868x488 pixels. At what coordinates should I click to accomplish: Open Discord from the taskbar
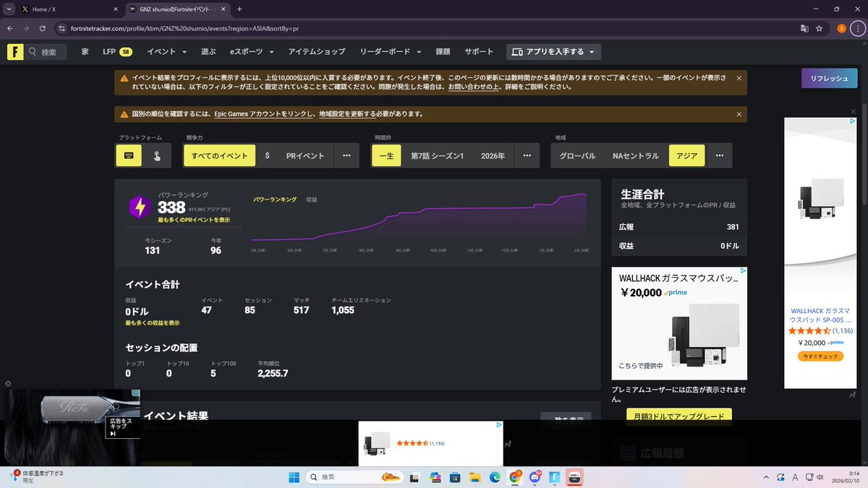[x=536, y=476]
